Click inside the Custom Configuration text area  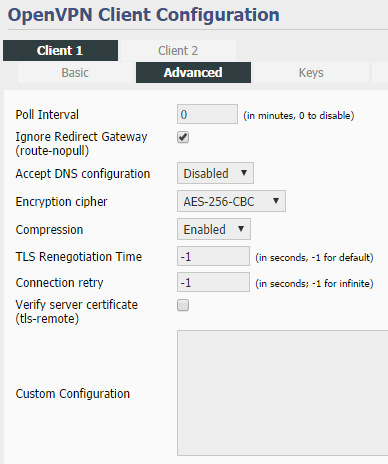point(283,393)
